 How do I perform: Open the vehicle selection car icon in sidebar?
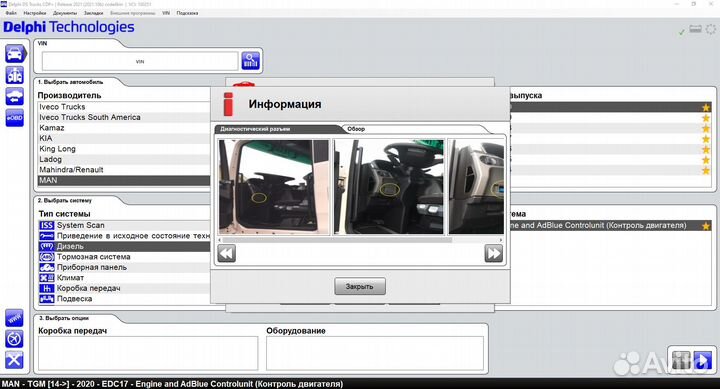15,54
